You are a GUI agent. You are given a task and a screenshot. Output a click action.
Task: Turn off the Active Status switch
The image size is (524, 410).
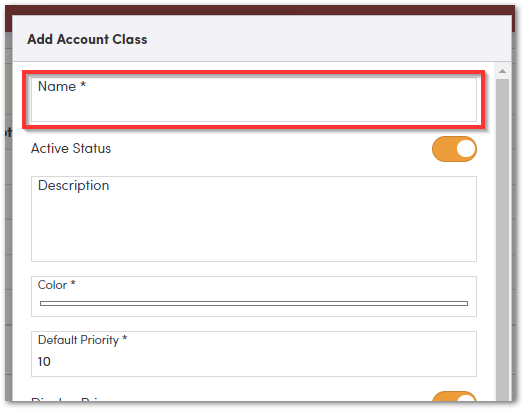(x=454, y=149)
